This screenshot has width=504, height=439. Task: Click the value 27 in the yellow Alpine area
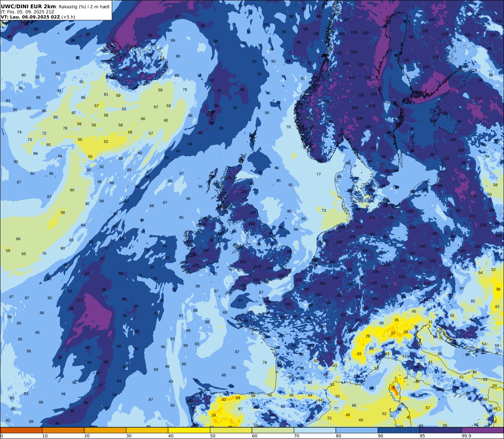(x=393, y=333)
